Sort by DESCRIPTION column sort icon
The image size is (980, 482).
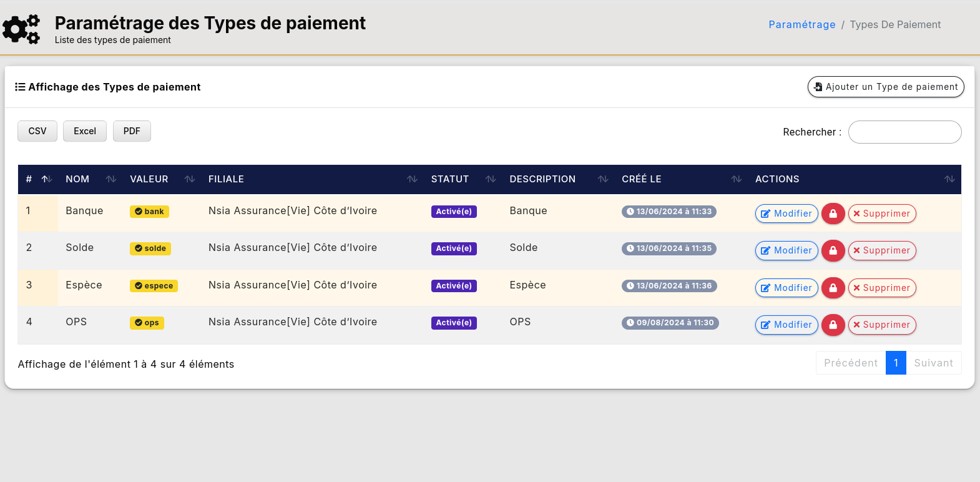[603, 179]
